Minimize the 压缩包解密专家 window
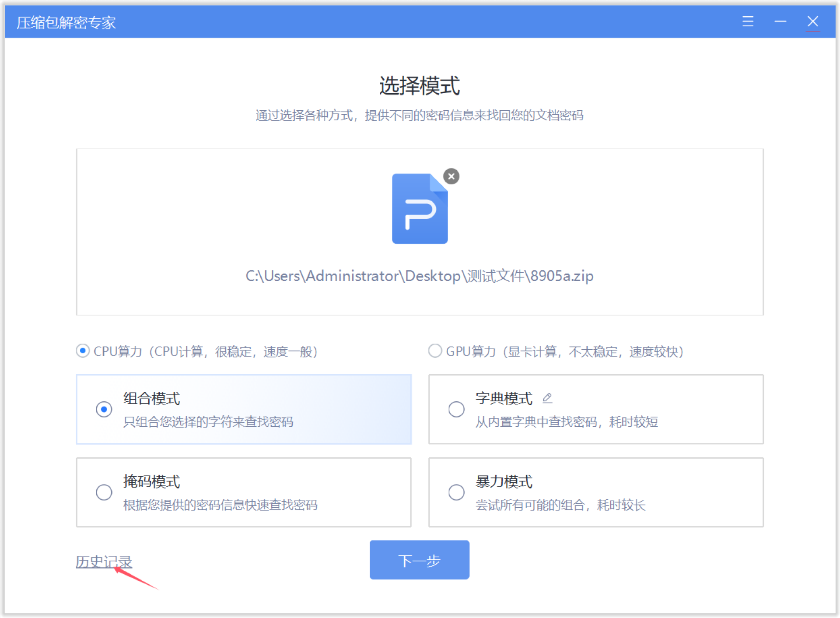This screenshot has width=840, height=618. [x=780, y=21]
